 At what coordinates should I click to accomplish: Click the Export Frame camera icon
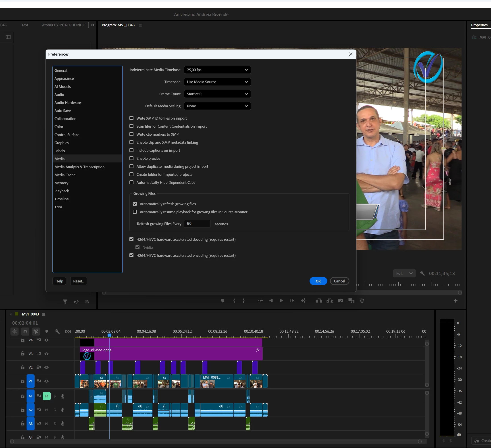(x=341, y=301)
